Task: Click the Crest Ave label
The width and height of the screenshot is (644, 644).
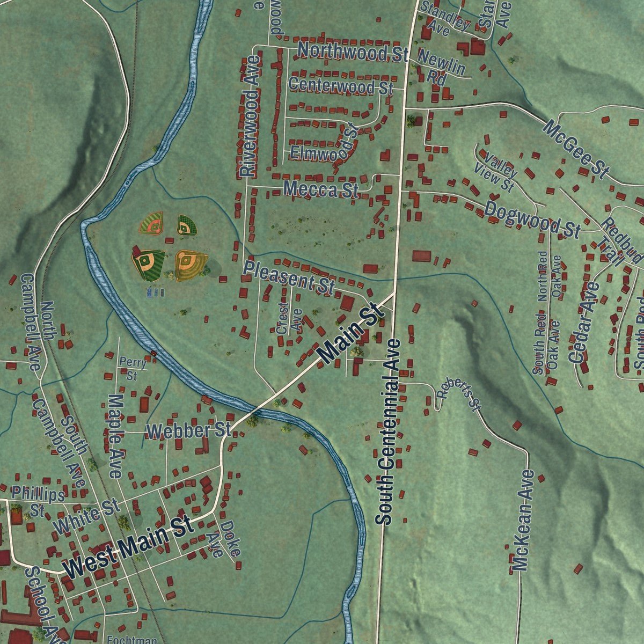Action: click(289, 318)
